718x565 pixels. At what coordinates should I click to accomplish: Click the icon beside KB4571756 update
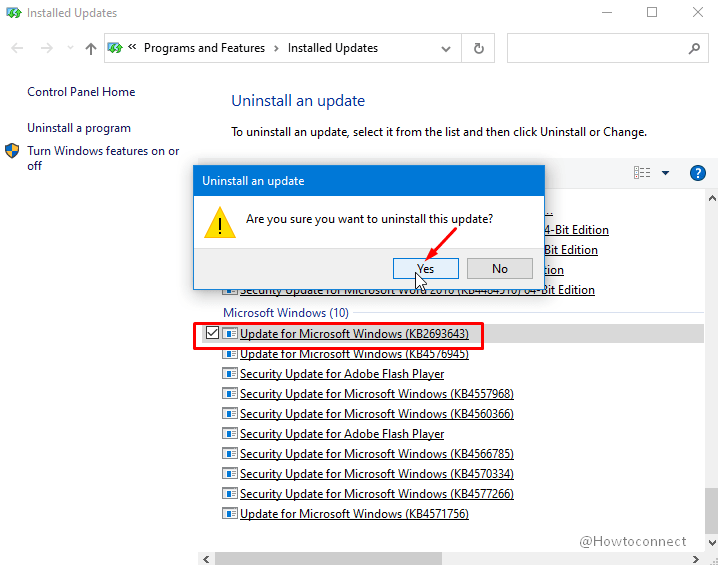tap(229, 513)
